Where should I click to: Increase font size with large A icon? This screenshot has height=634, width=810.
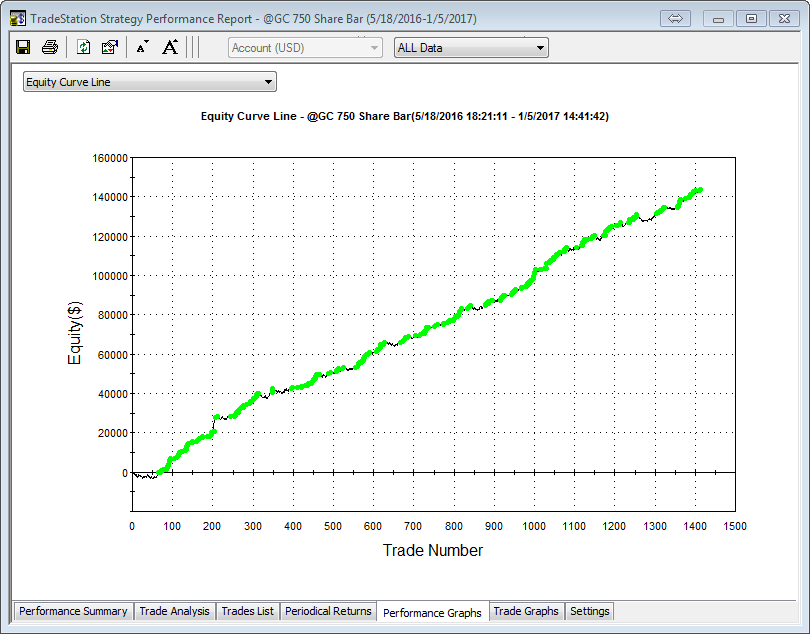(170, 47)
